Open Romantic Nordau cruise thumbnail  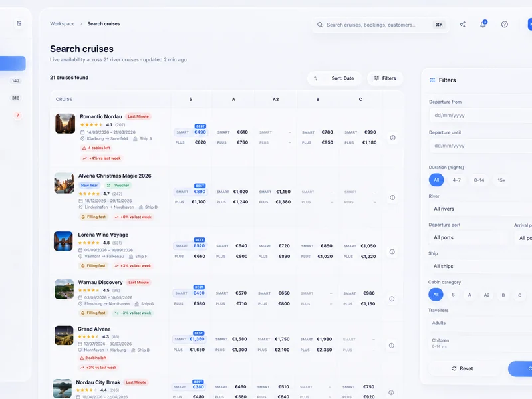(65, 124)
